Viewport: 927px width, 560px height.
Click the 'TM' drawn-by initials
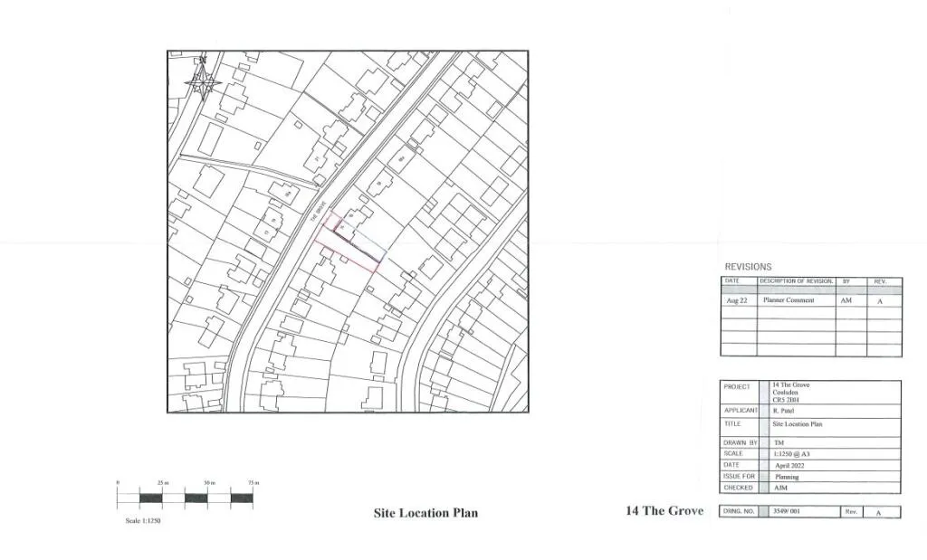point(779,442)
